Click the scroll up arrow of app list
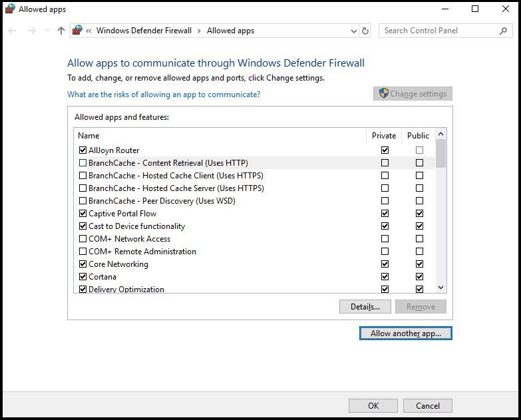This screenshot has height=420, width=521. pos(440,134)
